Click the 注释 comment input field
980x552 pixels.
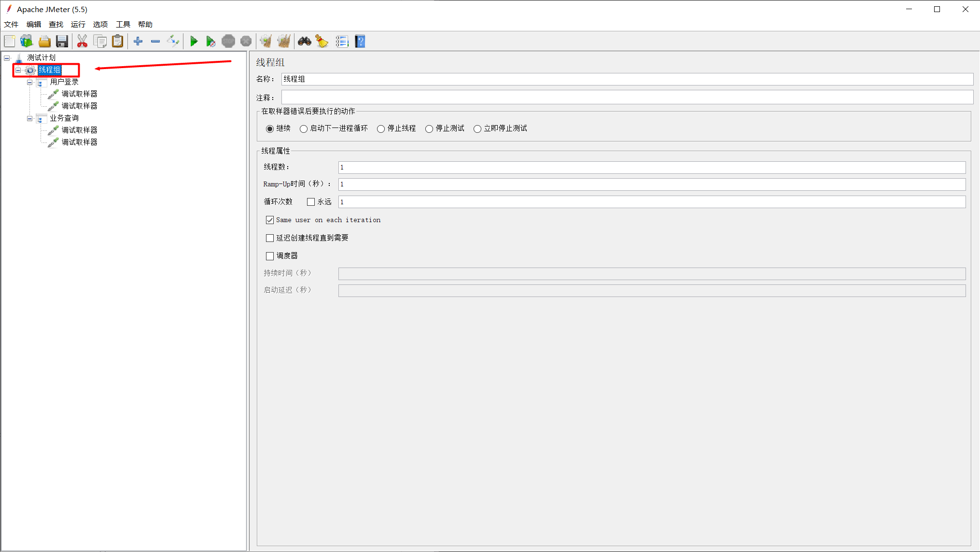point(627,98)
